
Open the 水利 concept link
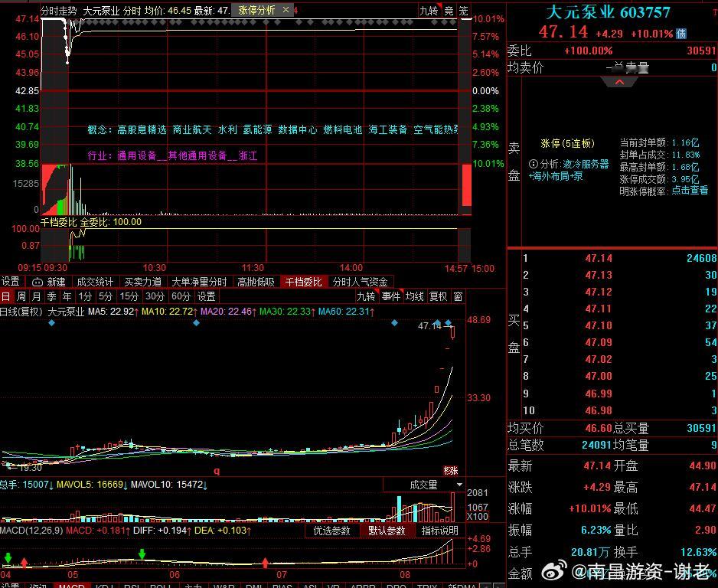point(227,130)
